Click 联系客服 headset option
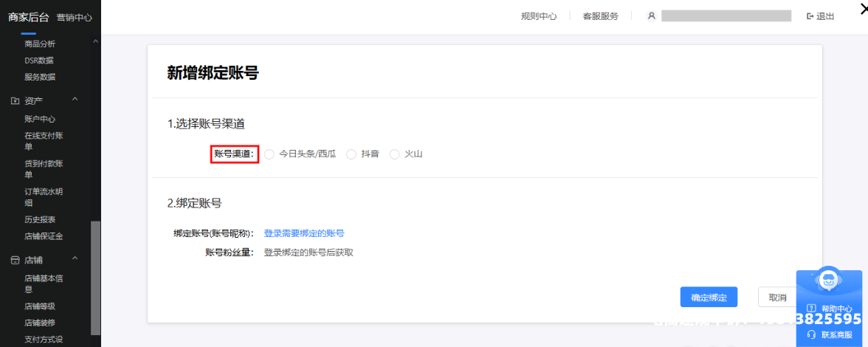The image size is (868, 347). click(829, 334)
